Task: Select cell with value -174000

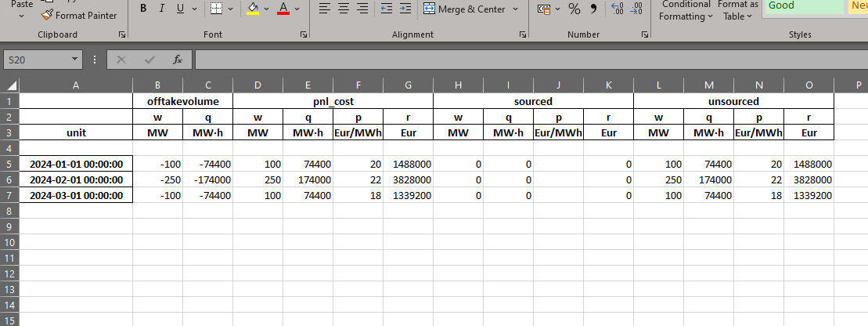Action: pos(207,179)
